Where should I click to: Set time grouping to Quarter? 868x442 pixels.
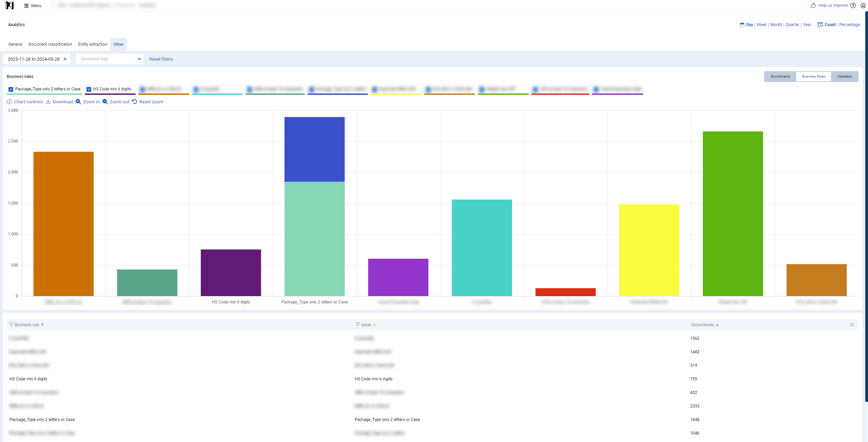point(792,25)
